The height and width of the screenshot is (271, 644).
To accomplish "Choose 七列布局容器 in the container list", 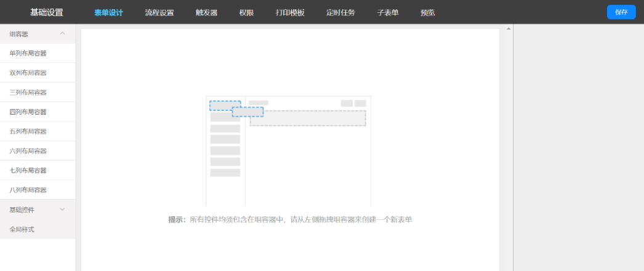I will tap(28, 171).
